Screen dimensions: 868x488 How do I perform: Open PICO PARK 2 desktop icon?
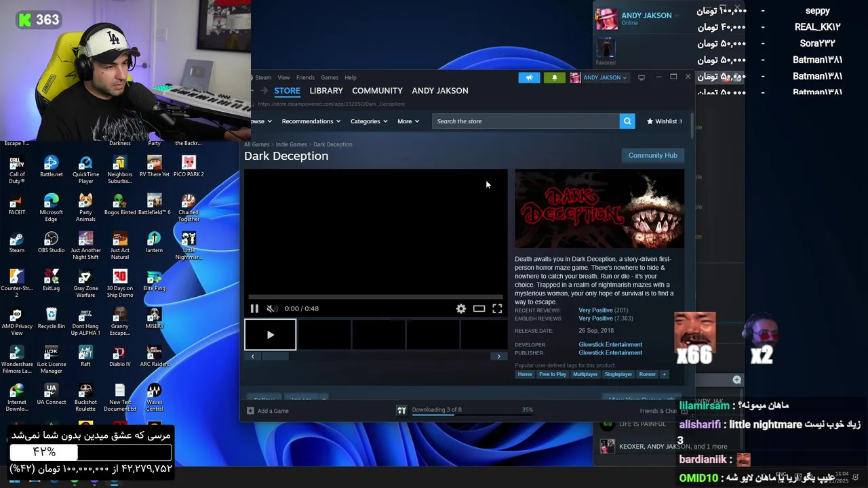(189, 167)
